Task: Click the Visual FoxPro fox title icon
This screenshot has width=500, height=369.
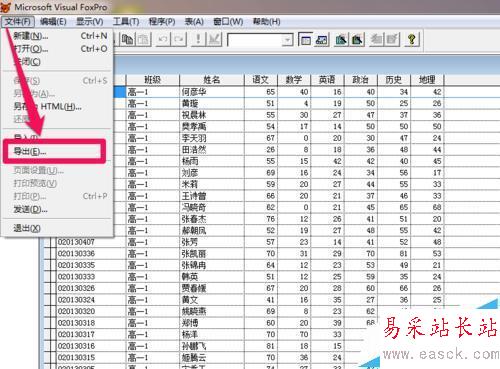Action: pyautogui.click(x=6, y=6)
